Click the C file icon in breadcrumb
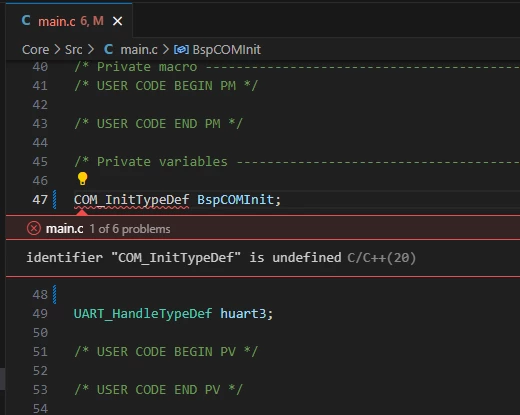The height and width of the screenshot is (415, 520). point(108,49)
